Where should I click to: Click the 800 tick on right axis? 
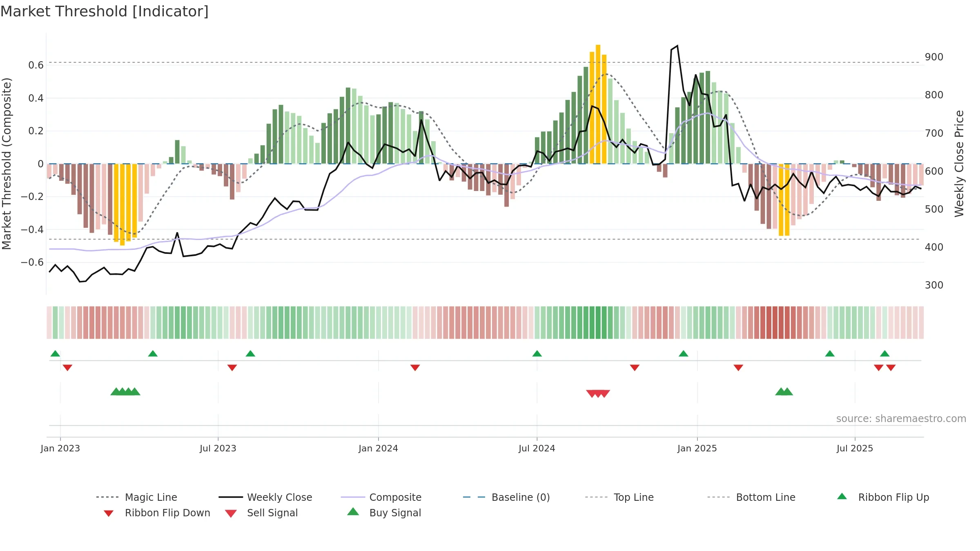point(934,95)
